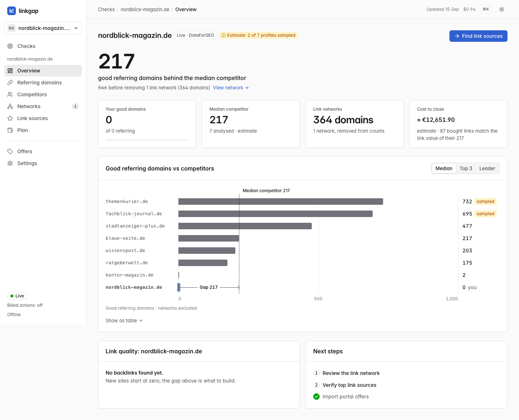This screenshot has width=519, height=420.
Task: Click the Plan wallet icon
Action: [10, 130]
